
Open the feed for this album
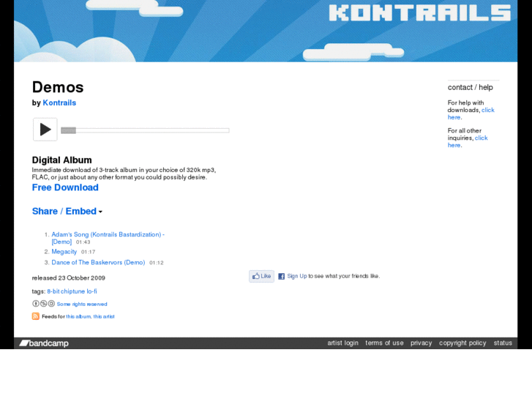(x=78, y=316)
